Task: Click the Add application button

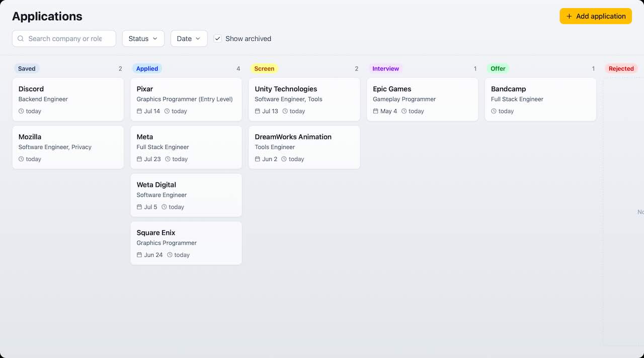Action: click(596, 16)
